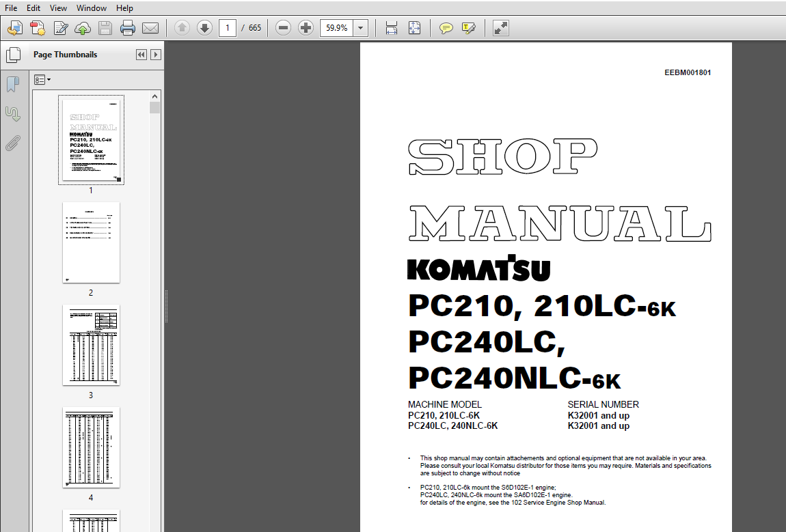Go to next page arrow

204,28
